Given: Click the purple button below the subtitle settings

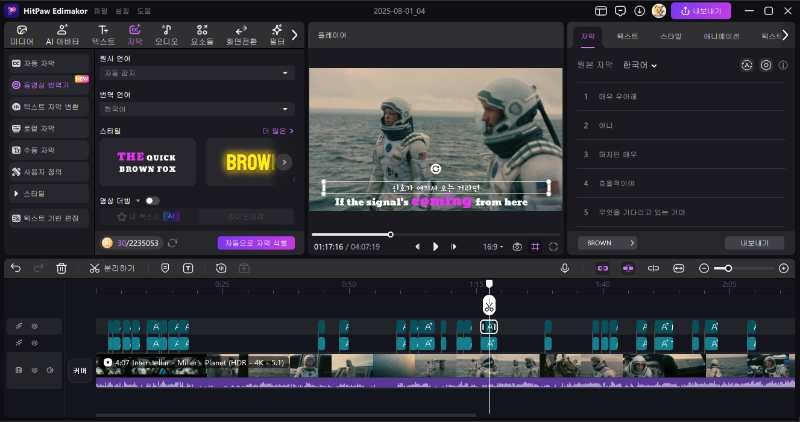Looking at the screenshot, I should pos(256,243).
